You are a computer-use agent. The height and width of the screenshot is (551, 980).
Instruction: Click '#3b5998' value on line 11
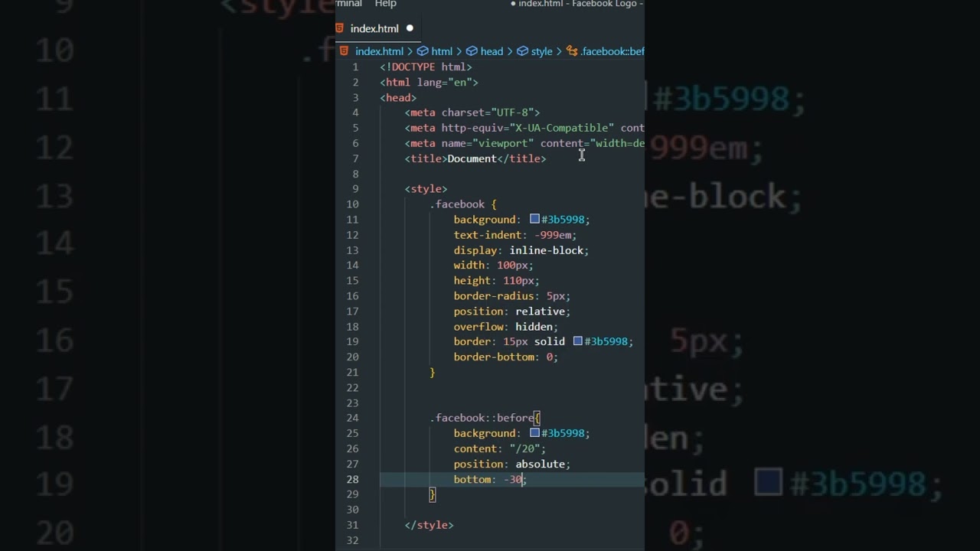click(563, 220)
